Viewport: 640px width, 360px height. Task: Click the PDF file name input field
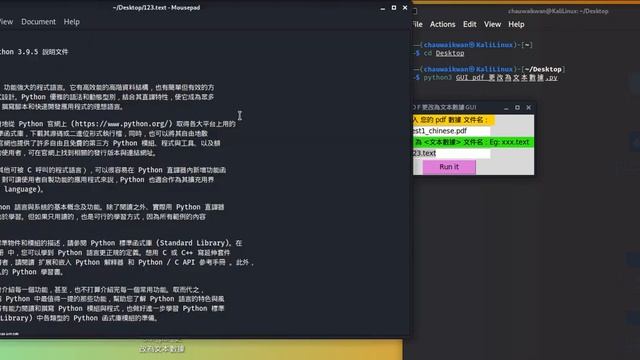(451, 131)
